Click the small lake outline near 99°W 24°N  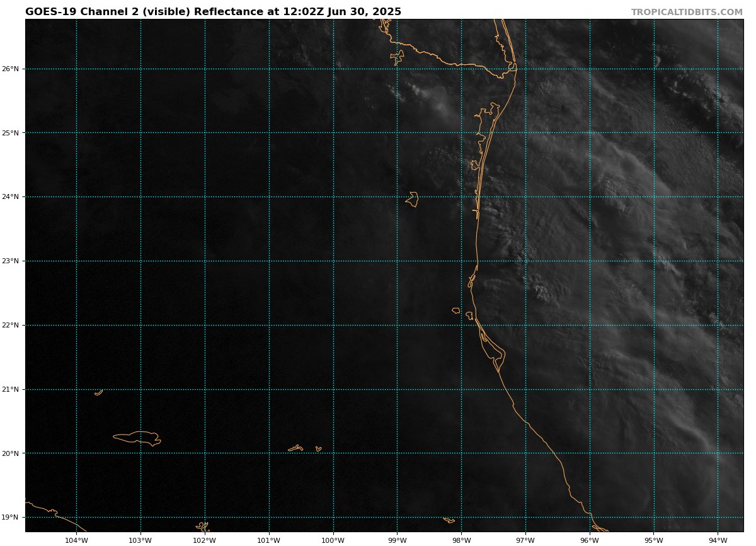(412, 200)
